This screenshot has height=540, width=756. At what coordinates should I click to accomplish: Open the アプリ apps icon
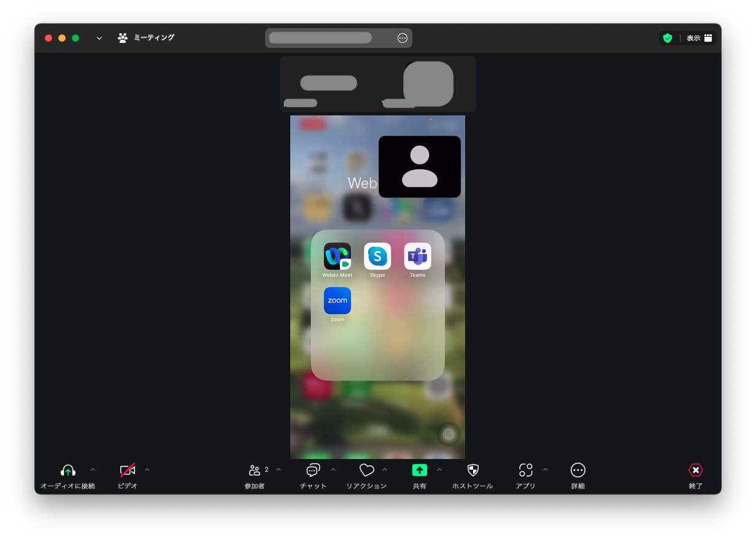click(x=526, y=471)
